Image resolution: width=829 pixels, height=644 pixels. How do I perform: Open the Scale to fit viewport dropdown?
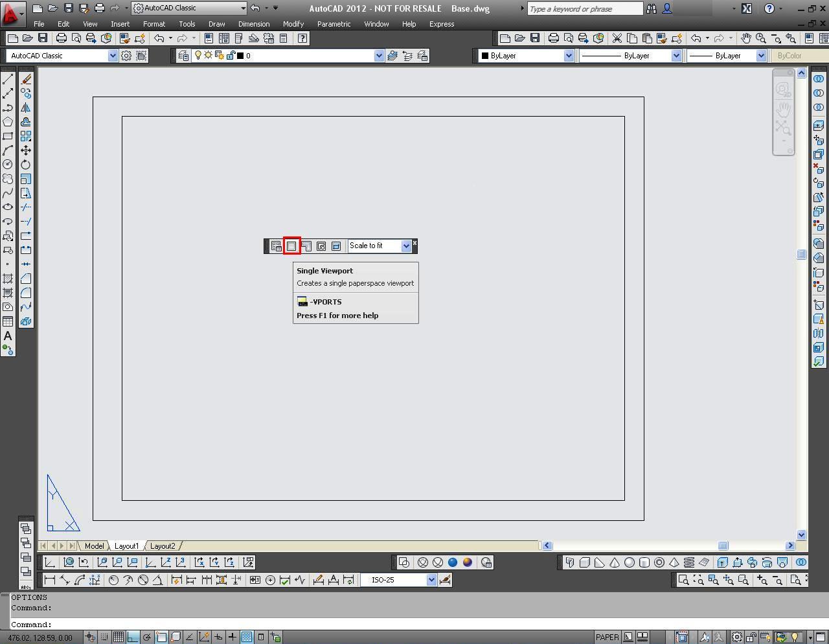(406, 246)
